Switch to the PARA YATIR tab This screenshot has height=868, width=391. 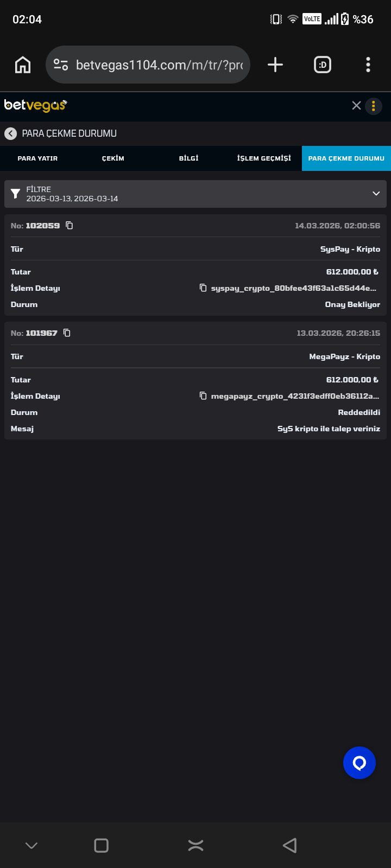coord(37,158)
